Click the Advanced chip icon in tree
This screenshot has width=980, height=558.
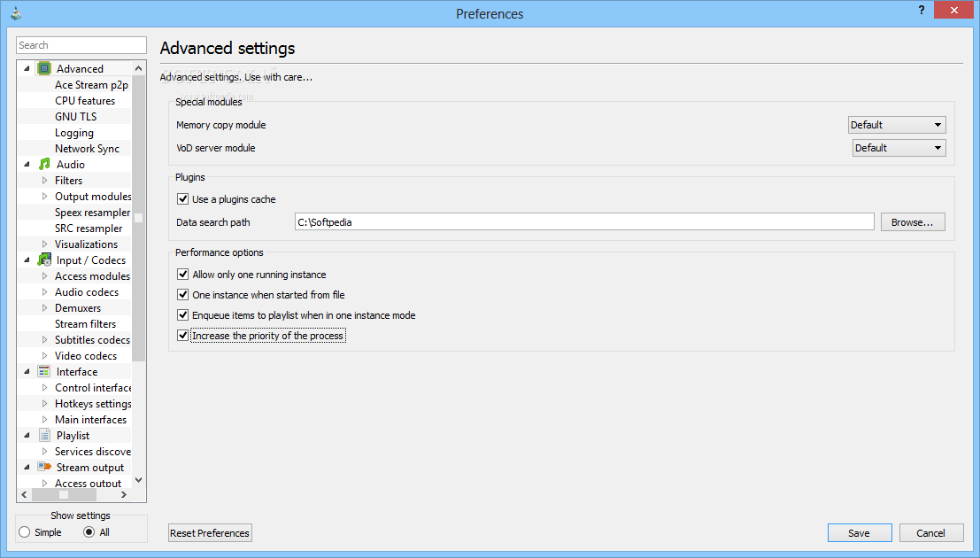click(x=44, y=68)
